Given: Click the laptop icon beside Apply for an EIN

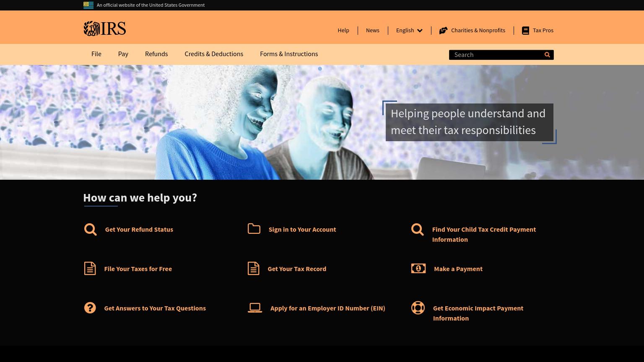Looking at the screenshot, I should 255,308.
